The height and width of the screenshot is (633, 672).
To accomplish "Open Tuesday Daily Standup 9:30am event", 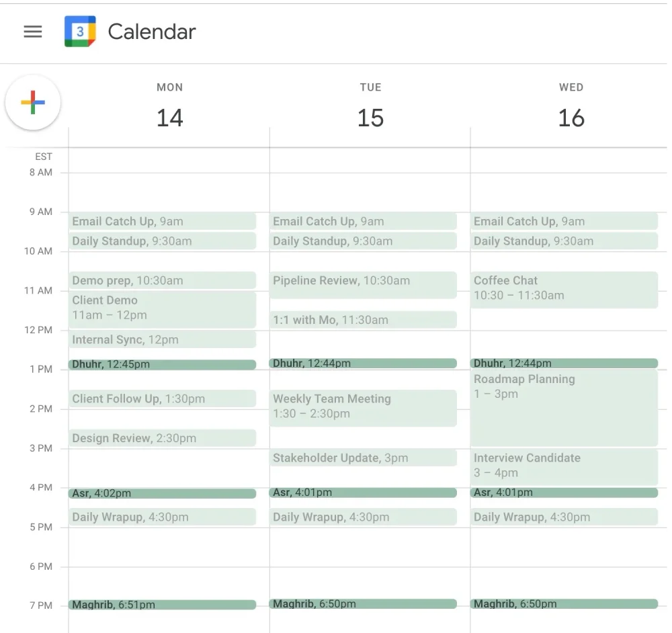I will pos(363,241).
